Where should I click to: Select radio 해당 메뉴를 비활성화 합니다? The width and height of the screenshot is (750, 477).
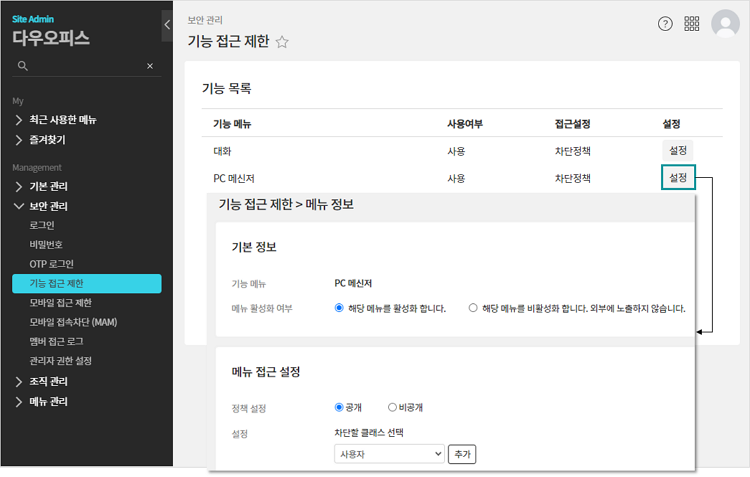point(473,308)
